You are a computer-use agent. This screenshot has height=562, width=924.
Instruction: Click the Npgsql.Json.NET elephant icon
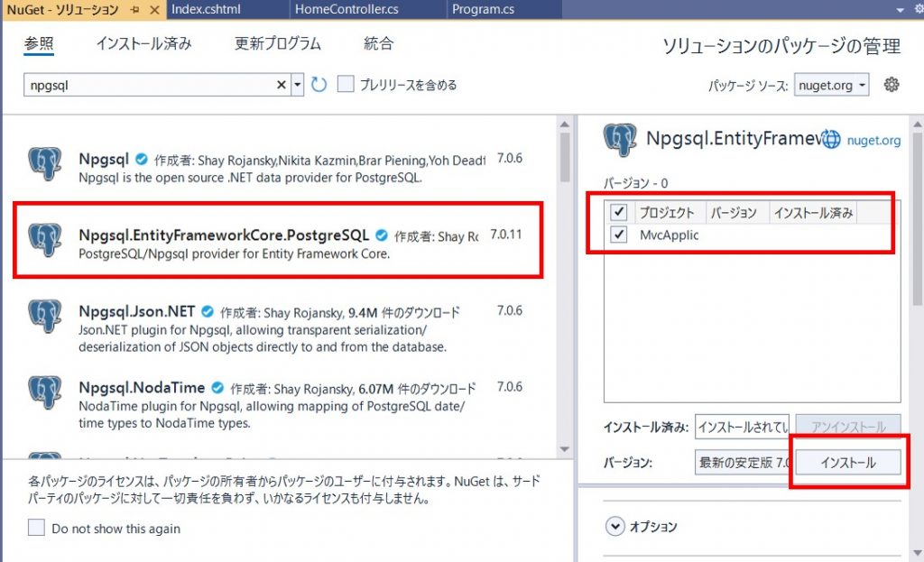pos(45,316)
